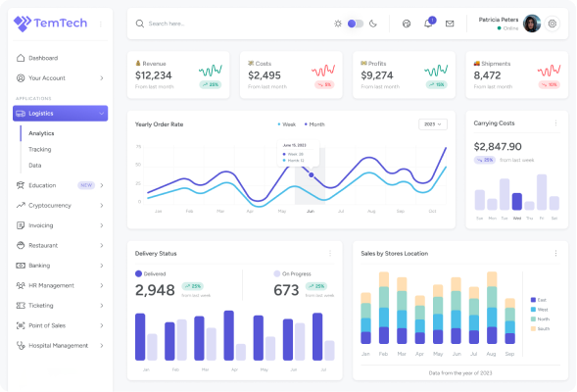Toggle Month series in chart legend

click(x=314, y=124)
